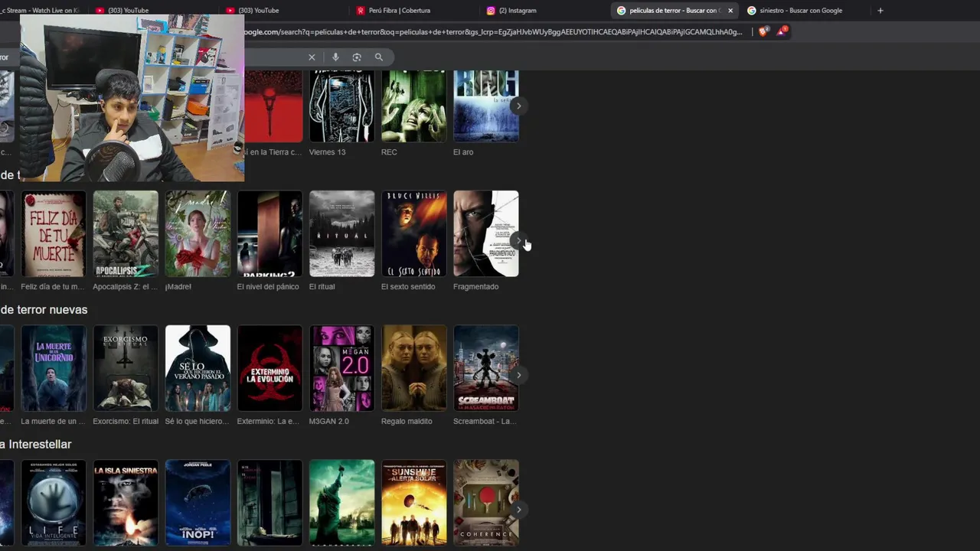
Task: Click the 'El nivel del pánico' caption
Action: [x=268, y=287]
